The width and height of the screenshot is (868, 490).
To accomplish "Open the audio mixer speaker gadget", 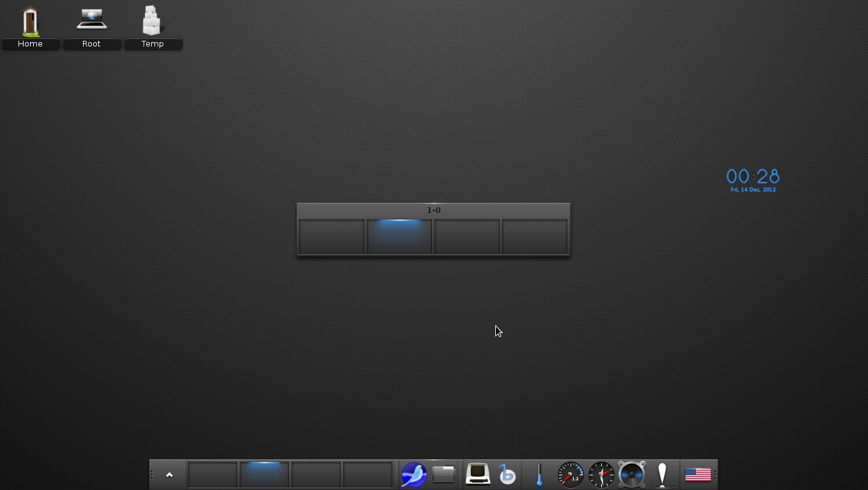I will (631, 474).
